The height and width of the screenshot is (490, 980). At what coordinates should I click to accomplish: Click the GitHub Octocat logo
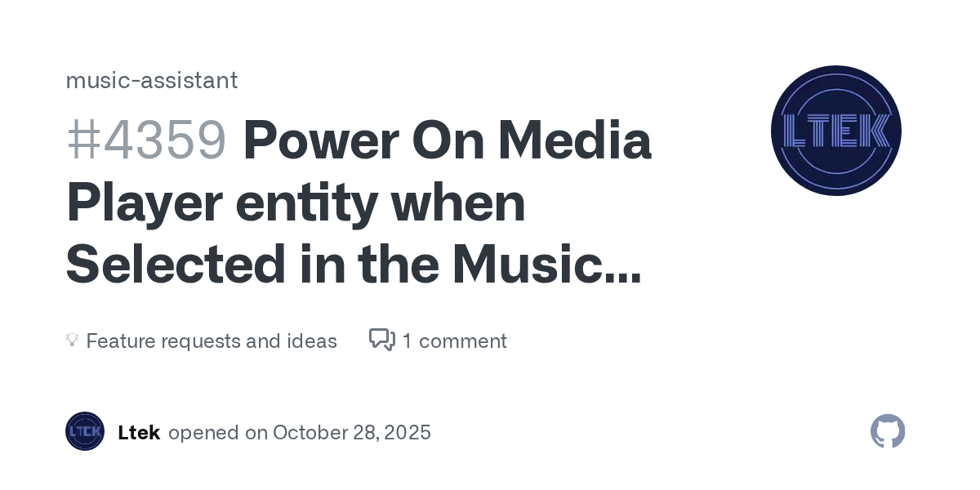pos(888,431)
